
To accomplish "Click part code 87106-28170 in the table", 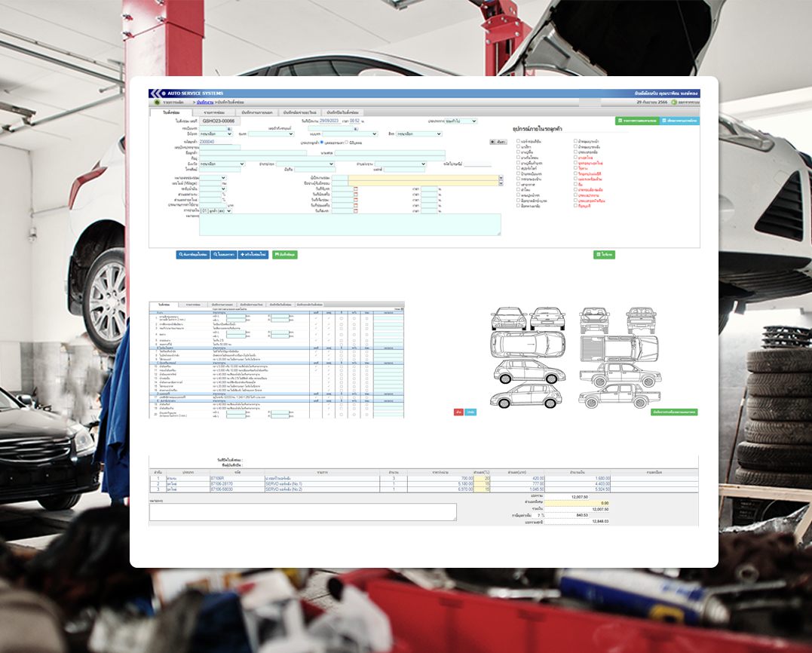I will tap(222, 483).
